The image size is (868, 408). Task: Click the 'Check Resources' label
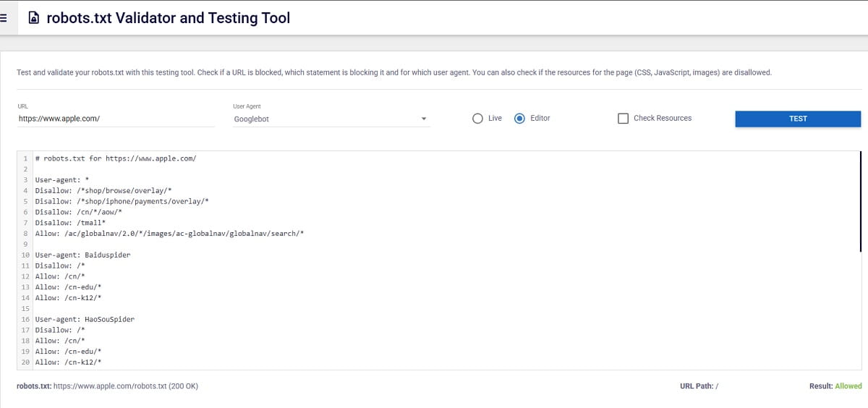coord(663,119)
